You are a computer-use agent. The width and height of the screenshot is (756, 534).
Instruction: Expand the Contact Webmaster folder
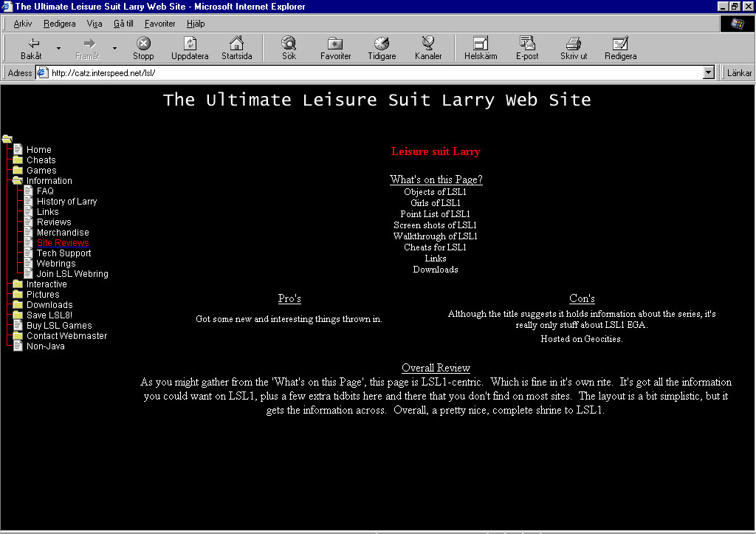click(x=18, y=336)
